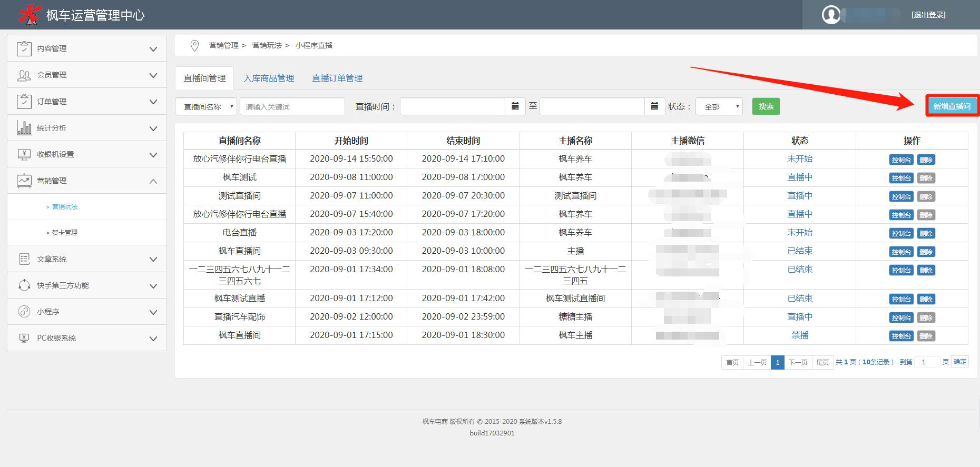The image size is (980, 467).
Task: Expand the 会员管理 menu chevron
Action: 153,75
